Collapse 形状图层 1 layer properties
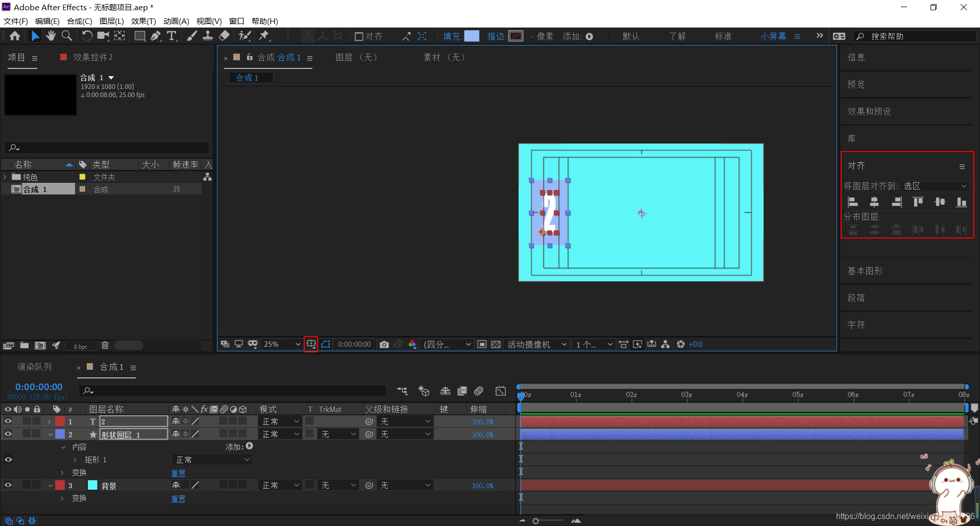The image size is (980, 526). pyautogui.click(x=50, y=435)
